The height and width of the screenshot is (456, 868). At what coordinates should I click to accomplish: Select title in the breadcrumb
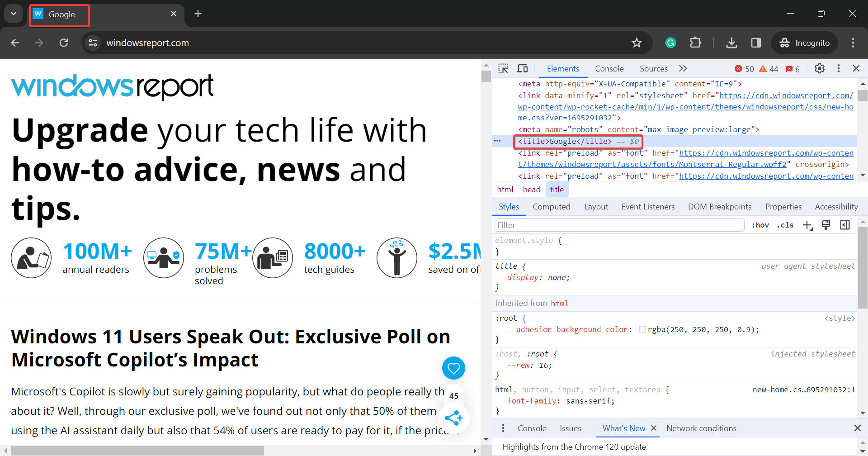point(557,190)
